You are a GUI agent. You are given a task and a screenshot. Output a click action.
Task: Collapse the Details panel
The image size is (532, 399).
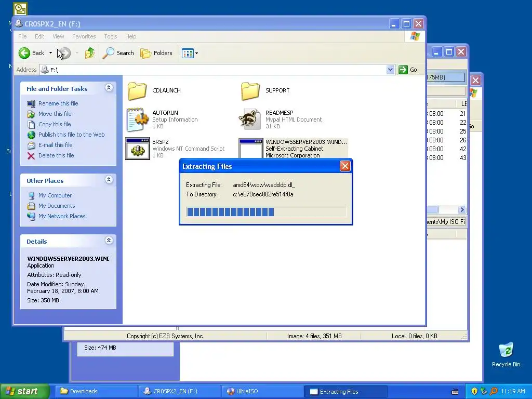click(x=109, y=241)
